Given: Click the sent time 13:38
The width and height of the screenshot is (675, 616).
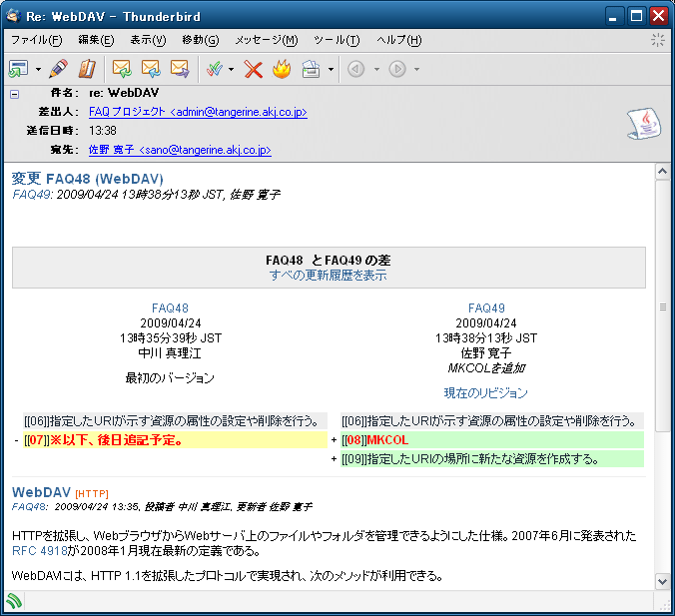Looking at the screenshot, I should [x=103, y=131].
